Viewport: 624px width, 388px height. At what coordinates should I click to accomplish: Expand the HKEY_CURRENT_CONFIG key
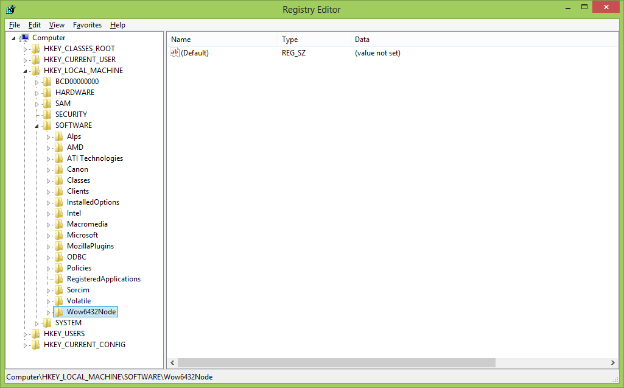pos(25,345)
